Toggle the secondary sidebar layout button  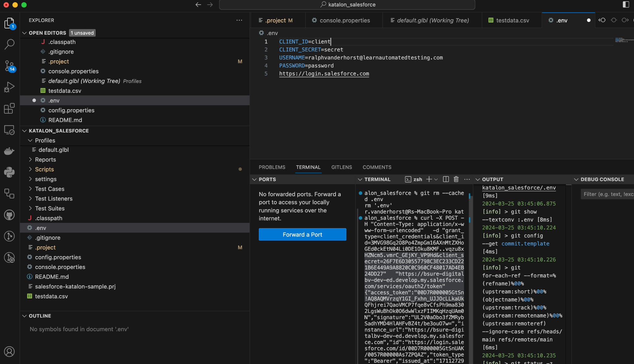[x=626, y=4]
